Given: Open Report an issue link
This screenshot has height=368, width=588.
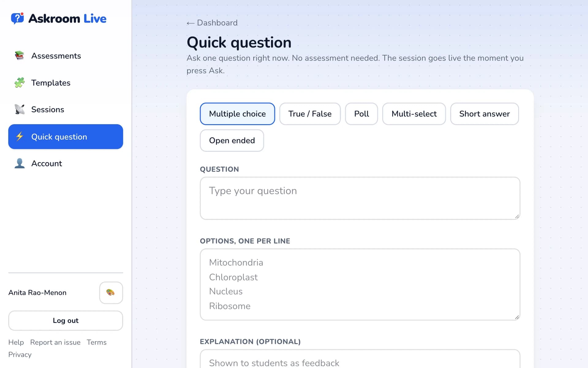Looking at the screenshot, I should pyautogui.click(x=55, y=342).
